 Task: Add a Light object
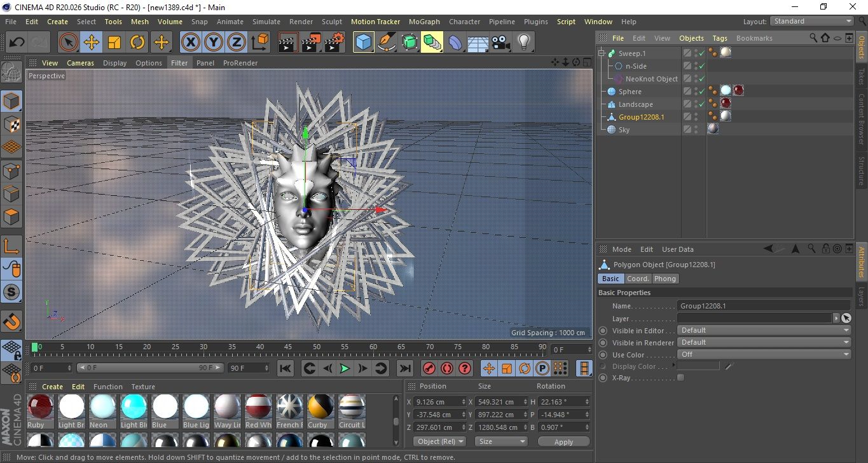coord(523,43)
